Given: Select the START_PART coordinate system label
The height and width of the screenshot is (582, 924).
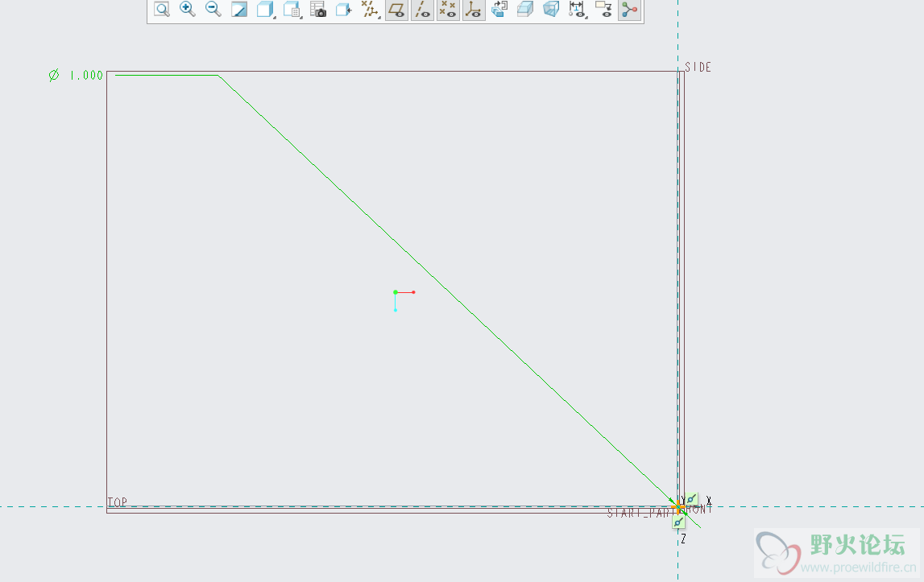Looking at the screenshot, I should 640,513.
